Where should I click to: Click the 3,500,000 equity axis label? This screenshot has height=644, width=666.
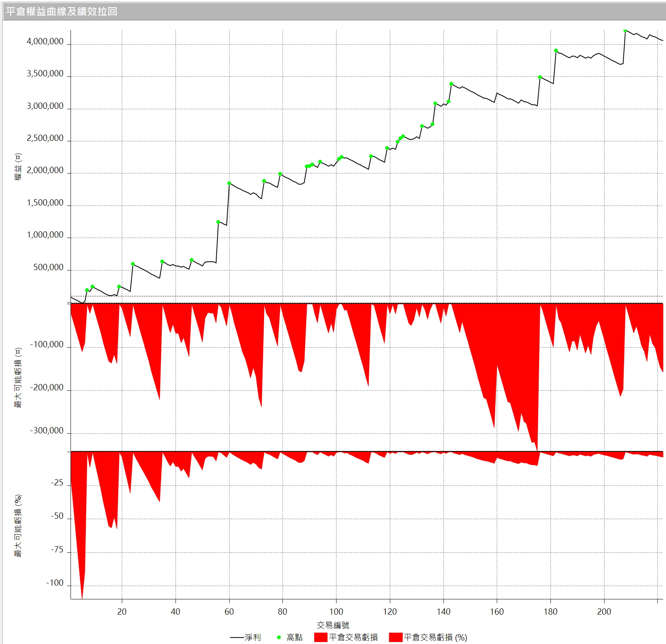point(45,74)
